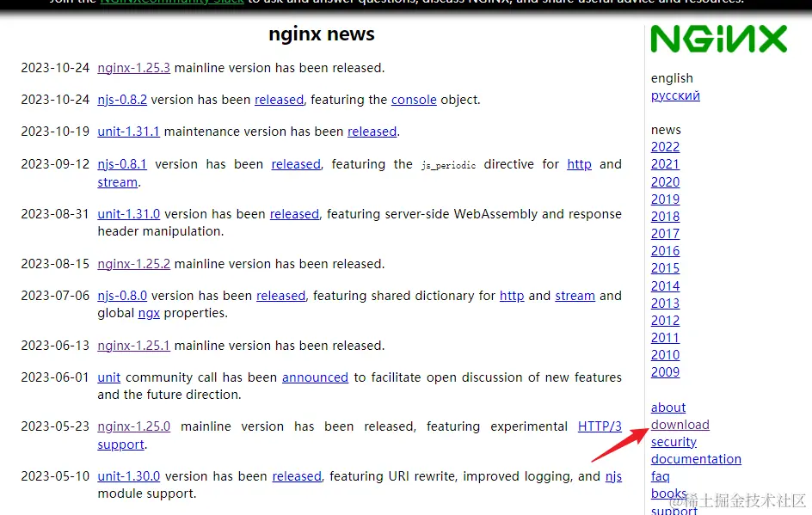The width and height of the screenshot is (812, 515).
Task: Click 'released' link in njs-0.8.0 row
Action: coord(280,296)
